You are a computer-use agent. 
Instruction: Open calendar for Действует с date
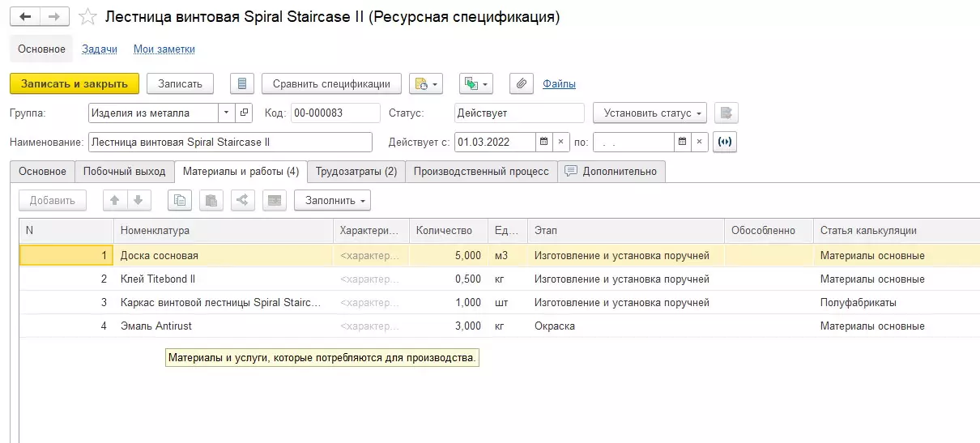[544, 142]
